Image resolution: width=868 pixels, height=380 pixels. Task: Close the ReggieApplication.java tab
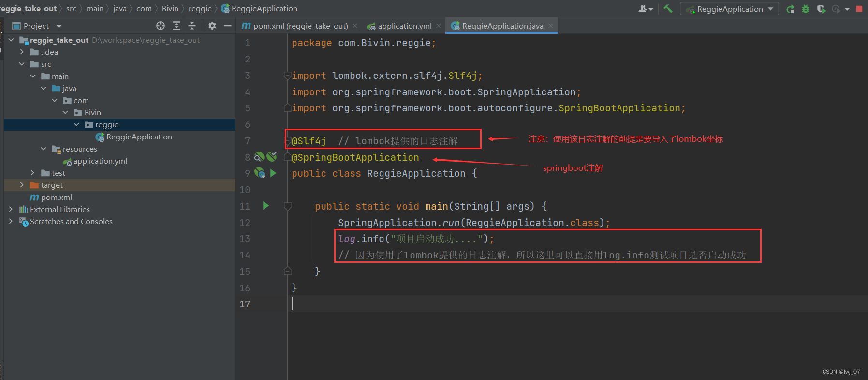click(551, 26)
